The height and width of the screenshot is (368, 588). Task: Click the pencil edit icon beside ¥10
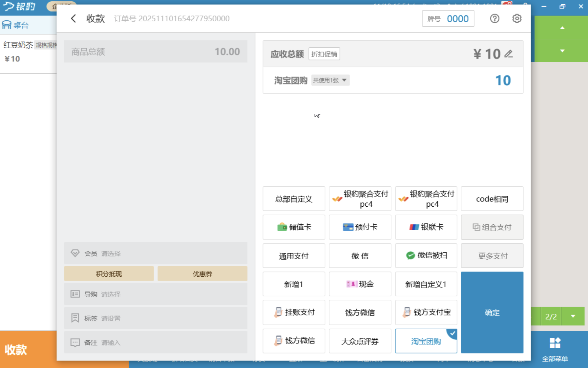(509, 54)
